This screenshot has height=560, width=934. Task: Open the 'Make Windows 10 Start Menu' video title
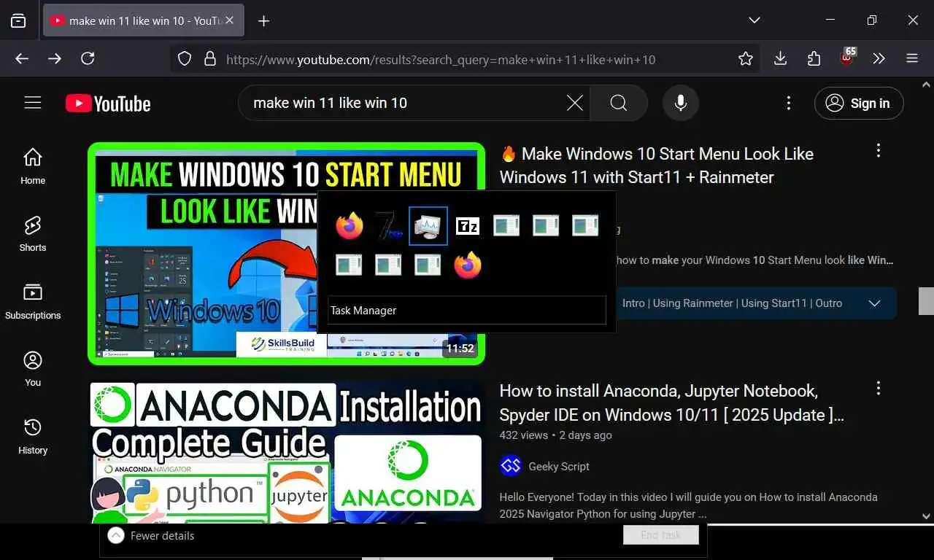point(657,166)
